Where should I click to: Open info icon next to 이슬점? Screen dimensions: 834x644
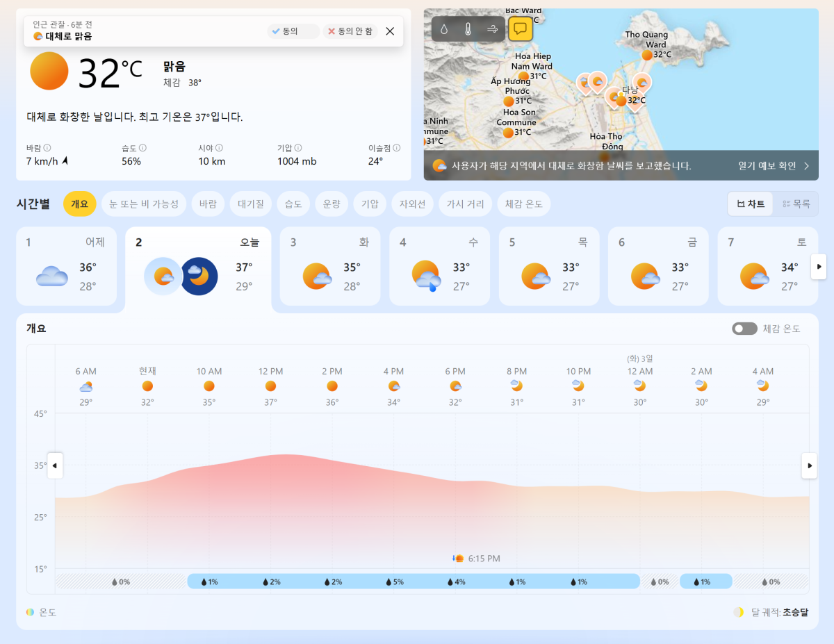[x=397, y=148]
